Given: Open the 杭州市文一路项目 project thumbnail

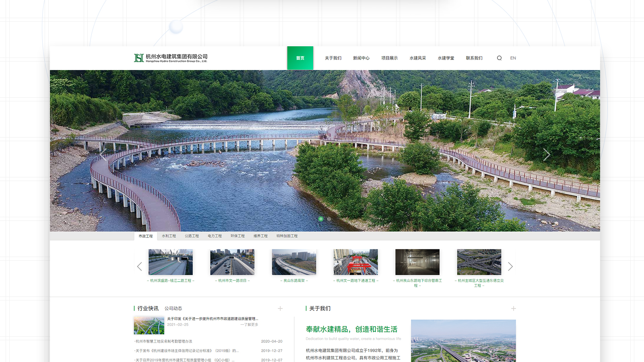Looking at the screenshot, I should point(232,262).
